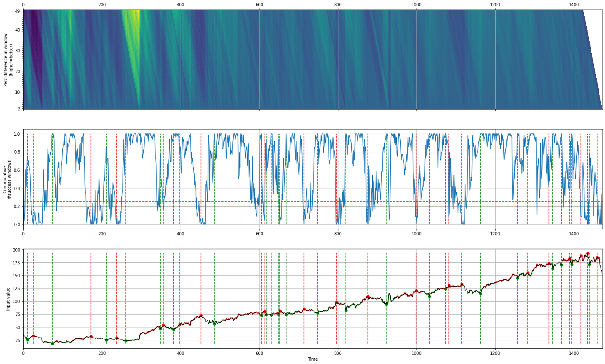Click the "25" tick label on the Input value axis
This screenshot has width=605, height=364.
[17, 340]
